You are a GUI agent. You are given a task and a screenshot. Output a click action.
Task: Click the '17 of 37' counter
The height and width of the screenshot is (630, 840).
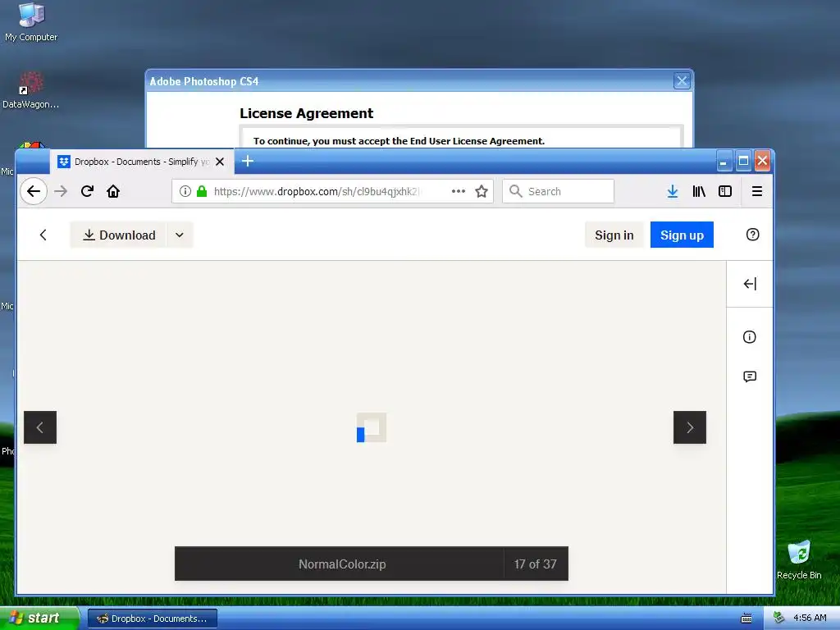[535, 564]
